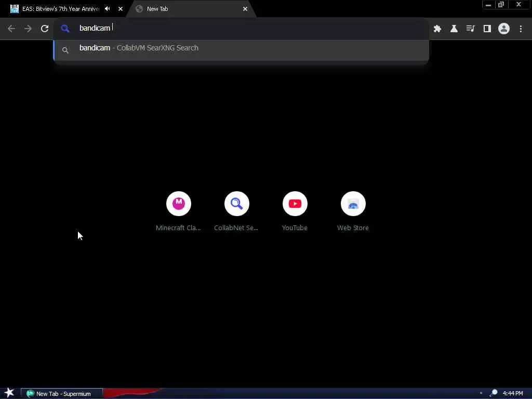Go back with the back arrow
The image size is (532, 399).
click(x=11, y=29)
